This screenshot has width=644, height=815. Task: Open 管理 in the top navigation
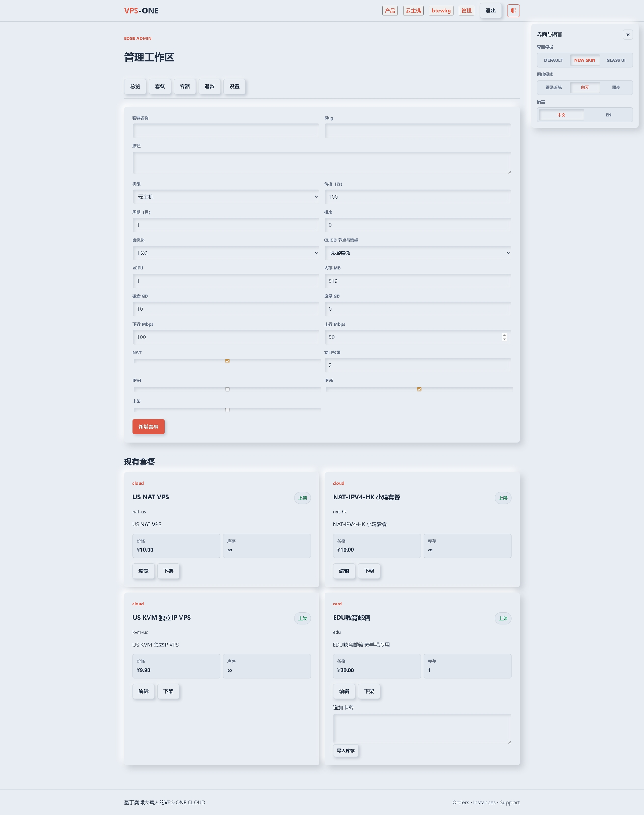pos(467,10)
